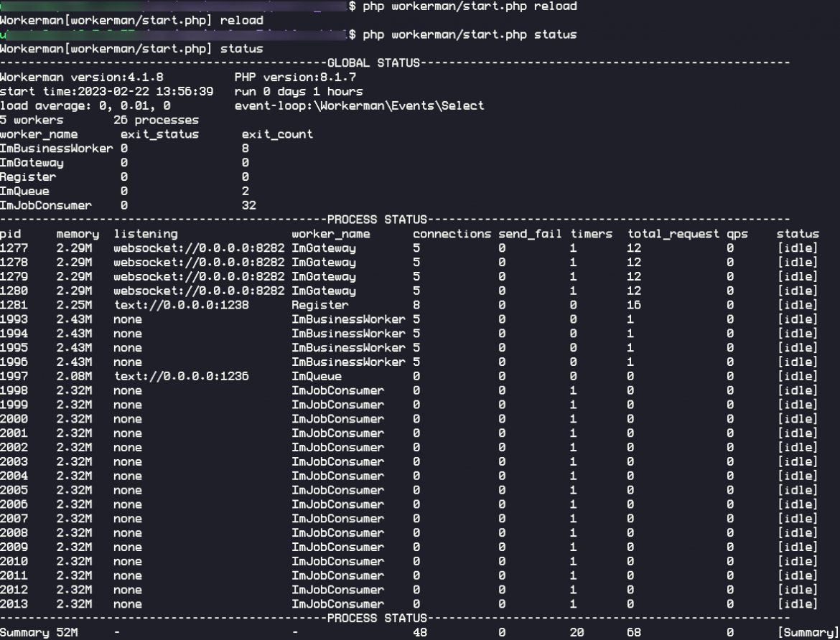Screen dimensions: 840x640
Task: Click Register in the global status list
Action: [28, 177]
